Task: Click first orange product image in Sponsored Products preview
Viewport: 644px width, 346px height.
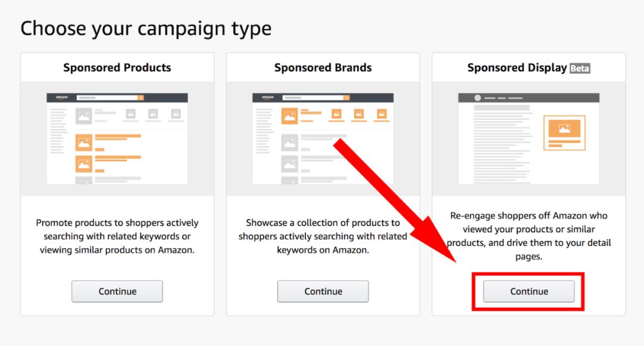Action: (83, 143)
